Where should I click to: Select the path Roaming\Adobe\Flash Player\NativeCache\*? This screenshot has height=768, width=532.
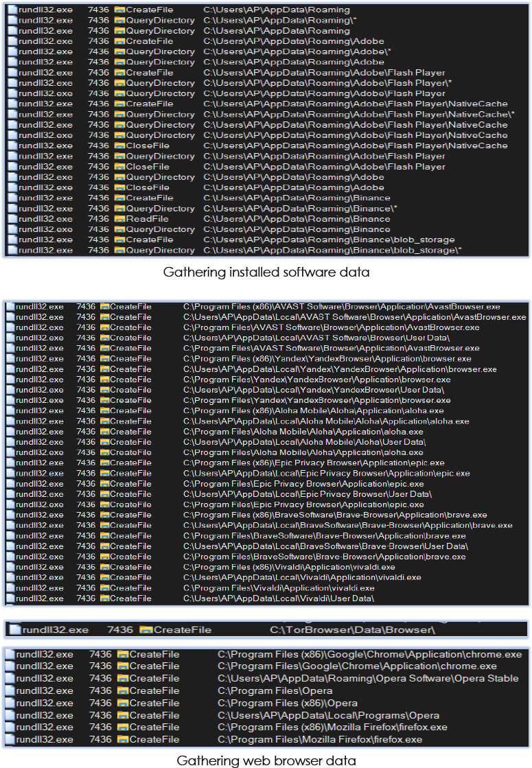(359, 115)
